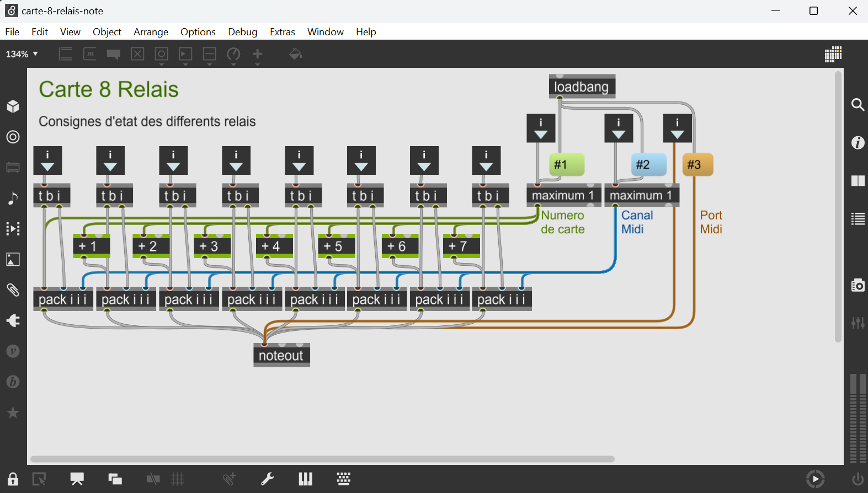
Task: Open the target-circle panel in left sidebar
Action: click(13, 137)
